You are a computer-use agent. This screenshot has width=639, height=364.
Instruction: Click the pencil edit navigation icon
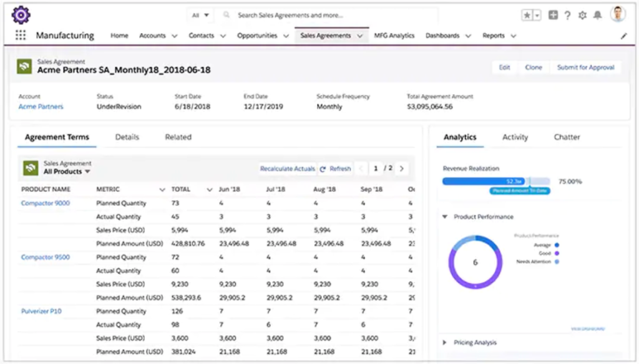coord(623,36)
